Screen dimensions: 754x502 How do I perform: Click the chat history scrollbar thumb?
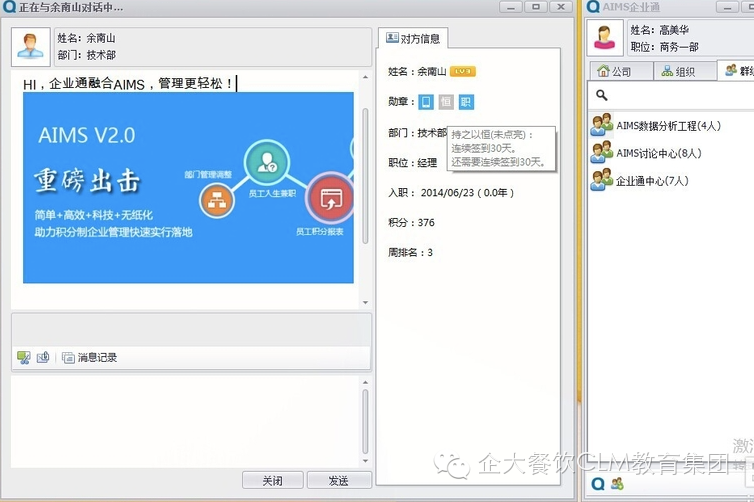[x=365, y=176]
